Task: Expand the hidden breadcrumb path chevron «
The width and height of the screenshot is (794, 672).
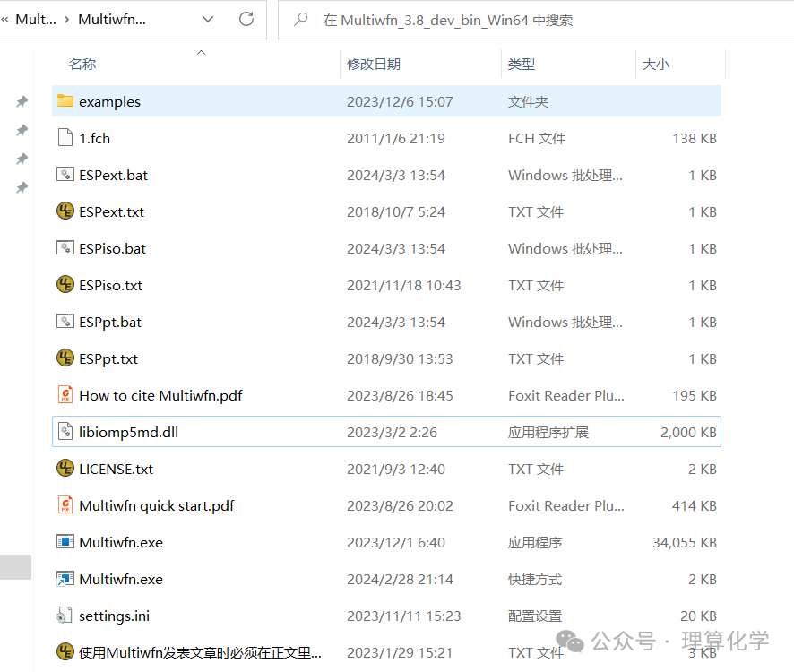Action: tap(5, 19)
